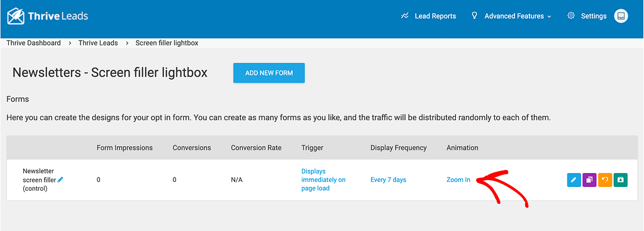The height and width of the screenshot is (231, 644).
Task: Select the Screen filler lightbox breadcrumb item
Action: 167,43
